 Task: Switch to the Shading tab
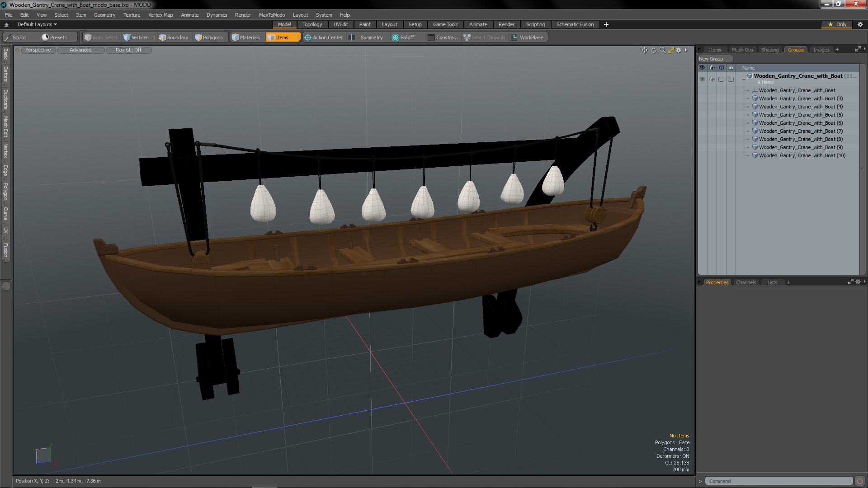769,50
